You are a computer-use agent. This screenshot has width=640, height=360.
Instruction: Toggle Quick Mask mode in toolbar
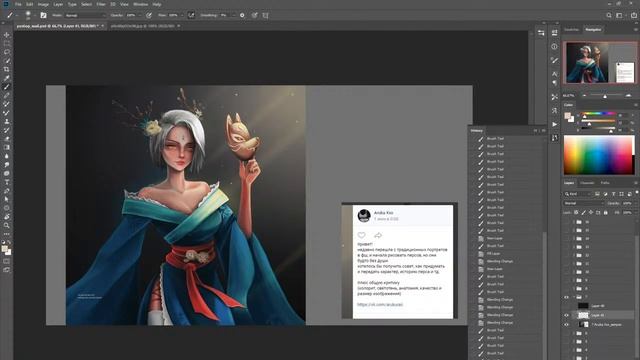point(7,261)
